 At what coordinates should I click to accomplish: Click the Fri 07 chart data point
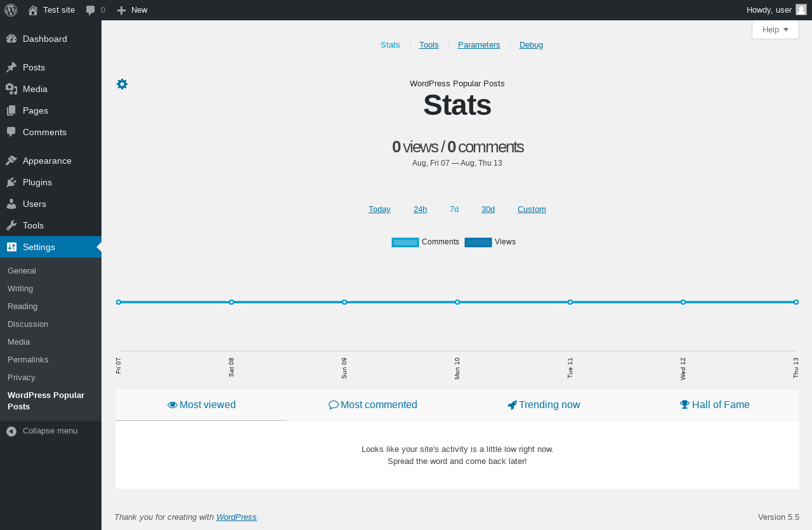[x=119, y=302]
